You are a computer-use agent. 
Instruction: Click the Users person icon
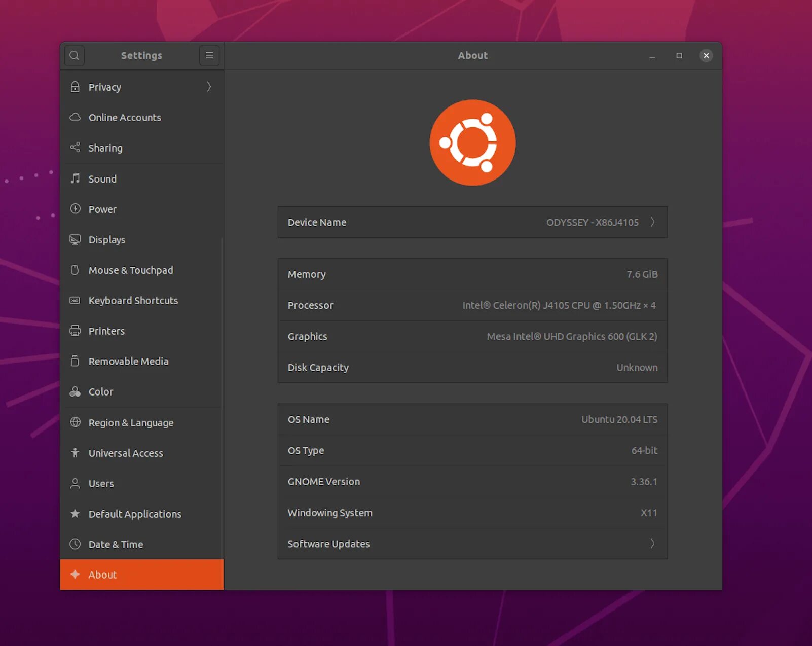(x=75, y=483)
